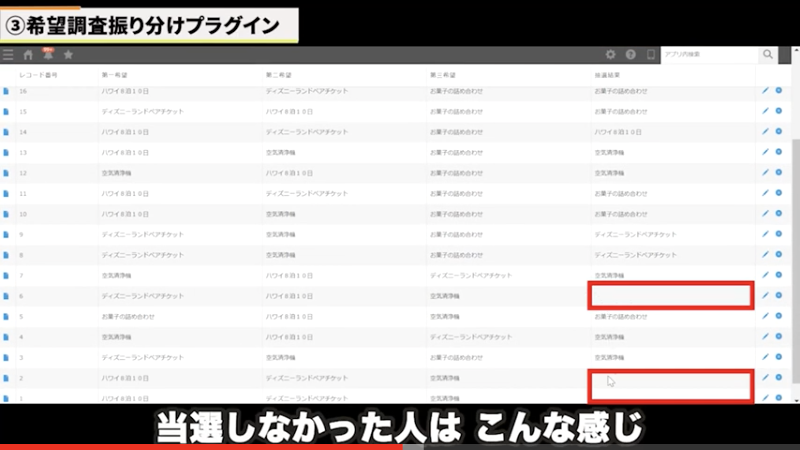The image size is (800, 450).
Task: Open record 16 detail via document icon
Action: (x=5, y=92)
